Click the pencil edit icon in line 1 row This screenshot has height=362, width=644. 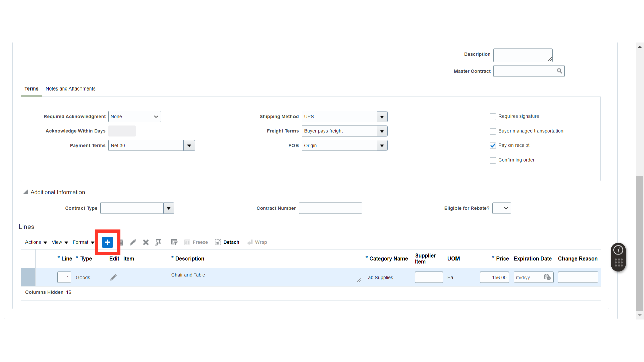tap(113, 277)
